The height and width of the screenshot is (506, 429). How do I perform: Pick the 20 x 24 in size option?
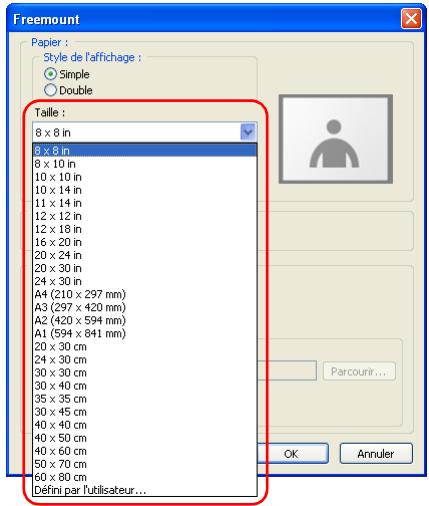pos(145,255)
